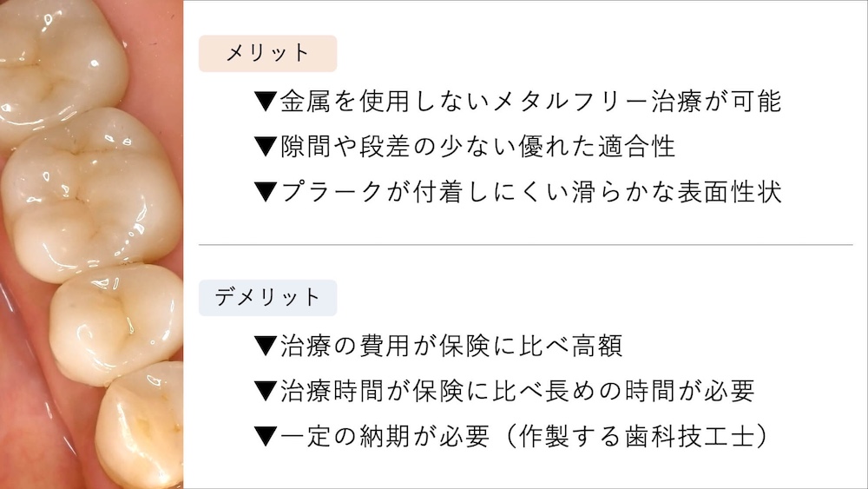Click triangle before 隙間や段差の少ない
Viewport: 868px width, 489px height.
point(265,146)
